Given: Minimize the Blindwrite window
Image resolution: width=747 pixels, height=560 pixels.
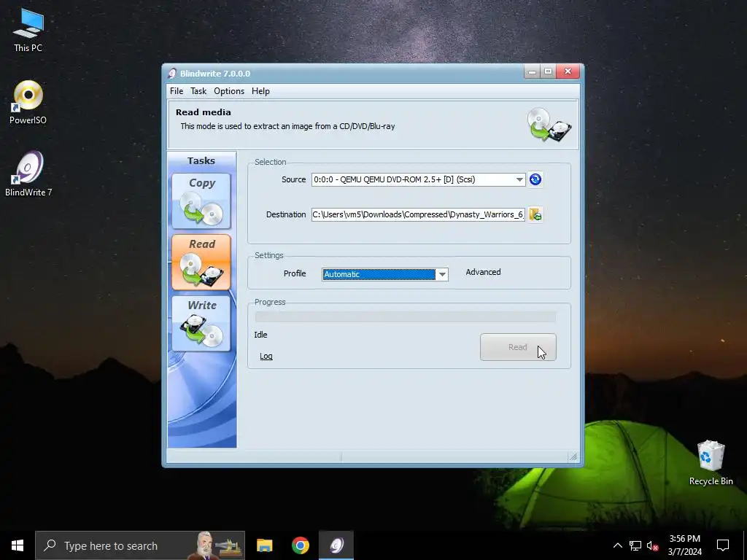Looking at the screenshot, I should coord(532,72).
